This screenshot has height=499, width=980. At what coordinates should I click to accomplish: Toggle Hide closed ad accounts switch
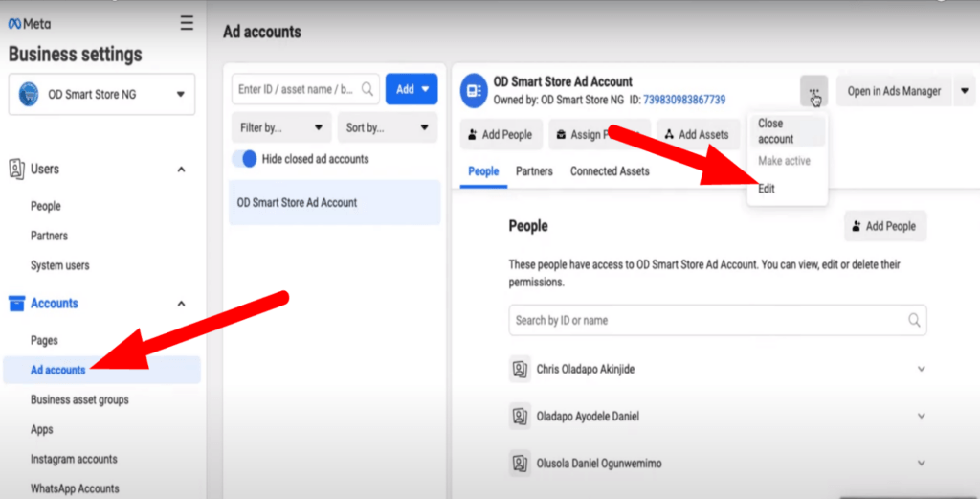244,159
